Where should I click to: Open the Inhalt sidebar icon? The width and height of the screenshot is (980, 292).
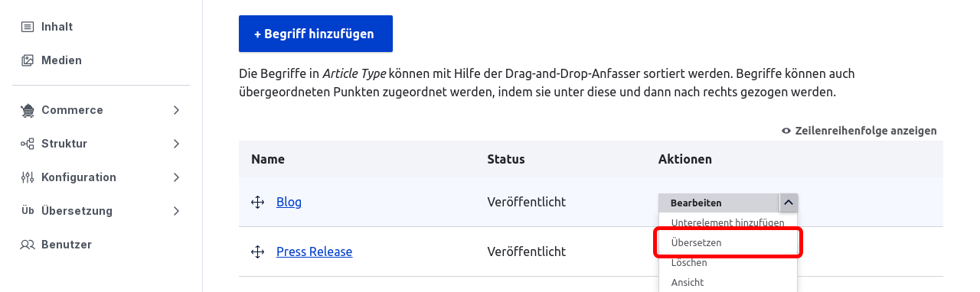(28, 27)
